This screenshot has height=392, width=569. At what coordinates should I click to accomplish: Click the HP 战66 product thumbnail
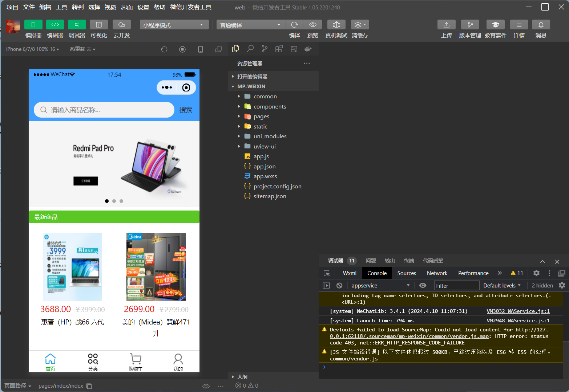point(72,267)
